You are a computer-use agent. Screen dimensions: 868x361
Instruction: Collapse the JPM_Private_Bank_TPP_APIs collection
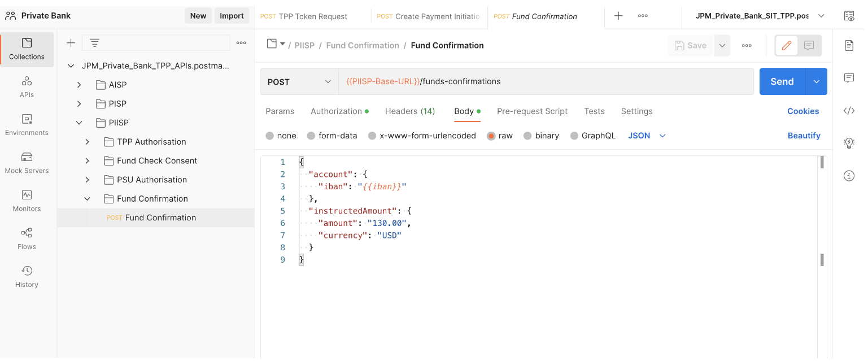(x=71, y=66)
